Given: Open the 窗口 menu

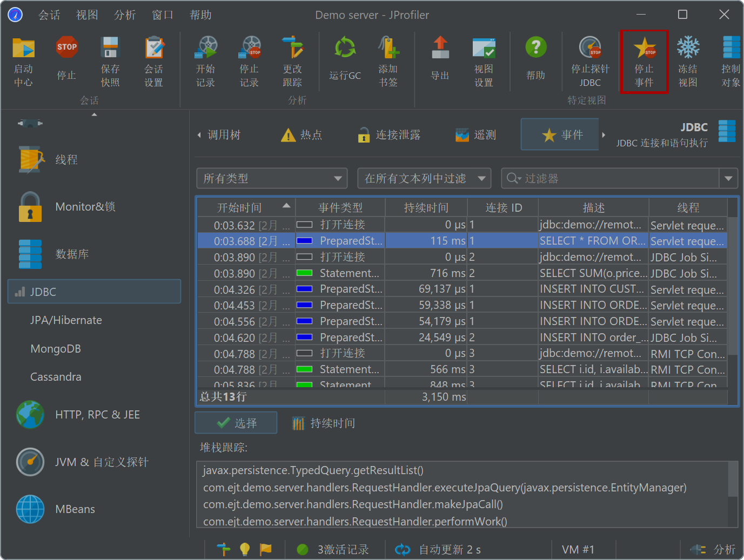Looking at the screenshot, I should pyautogui.click(x=163, y=15).
